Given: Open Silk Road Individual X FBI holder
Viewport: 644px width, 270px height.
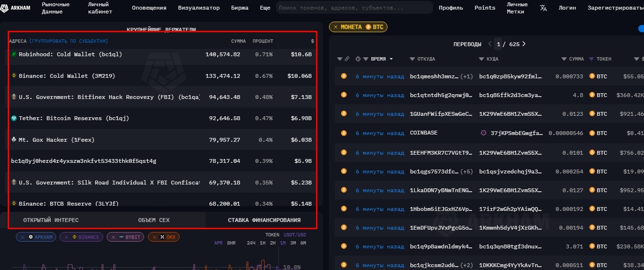Looking at the screenshot, I should 109,183.
